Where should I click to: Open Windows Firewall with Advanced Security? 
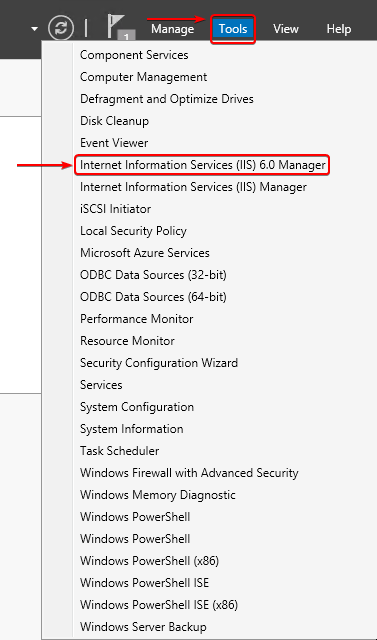(x=189, y=473)
